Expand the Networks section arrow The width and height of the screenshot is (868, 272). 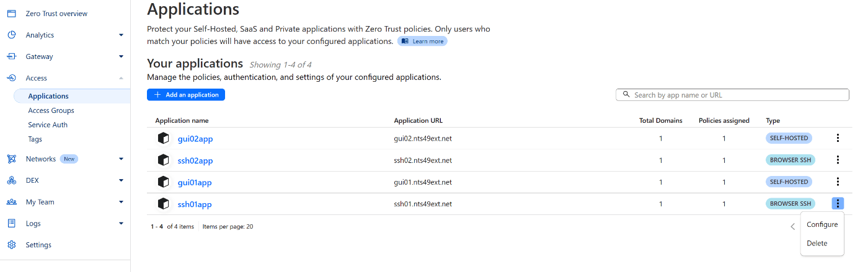click(x=121, y=159)
